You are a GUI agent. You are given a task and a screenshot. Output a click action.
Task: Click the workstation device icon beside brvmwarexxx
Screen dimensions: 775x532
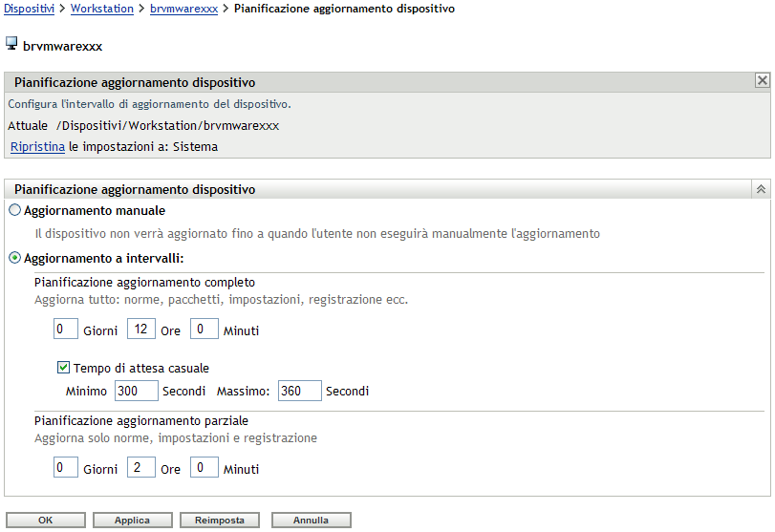[11, 44]
